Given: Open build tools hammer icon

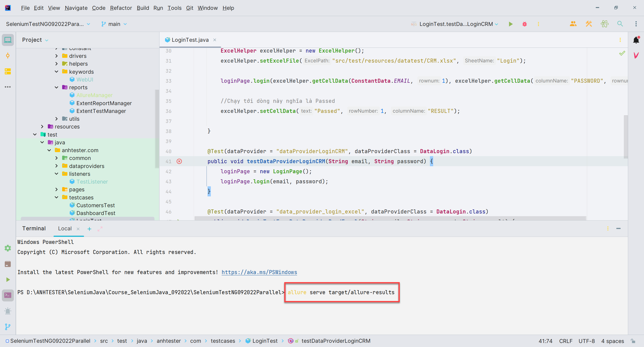Looking at the screenshot, I should [589, 24].
